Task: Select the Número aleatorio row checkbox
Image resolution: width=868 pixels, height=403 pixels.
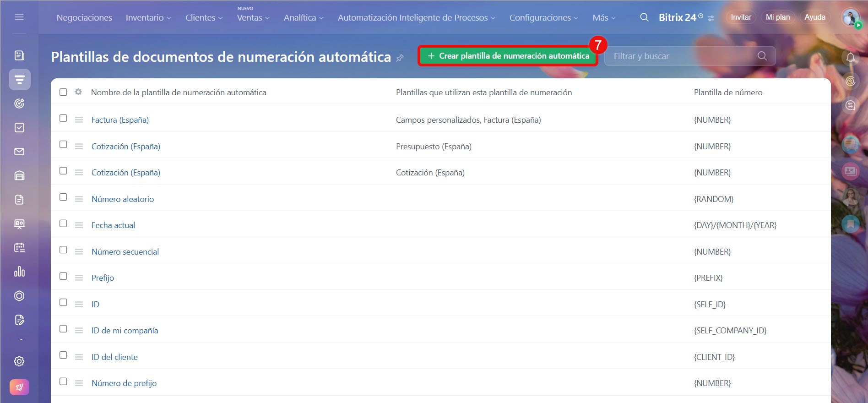Action: (63, 197)
